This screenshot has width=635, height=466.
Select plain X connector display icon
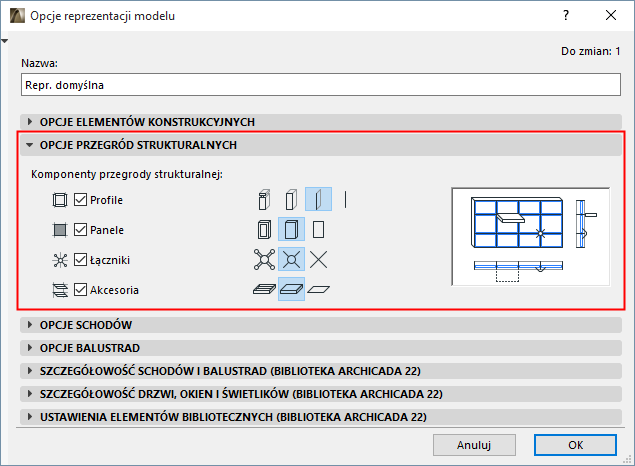click(x=319, y=260)
